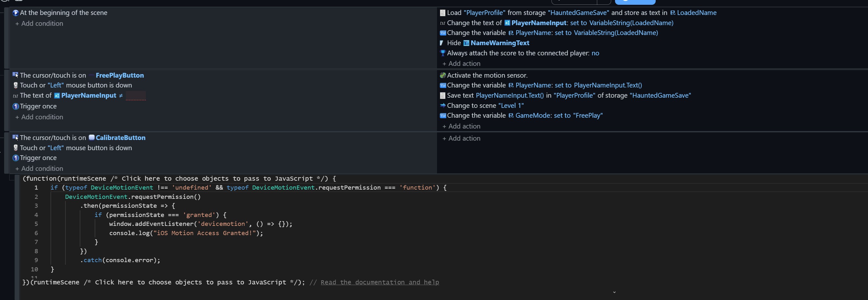Click the CalibrateButton object icon
This screenshot has height=300, width=868.
[91, 137]
